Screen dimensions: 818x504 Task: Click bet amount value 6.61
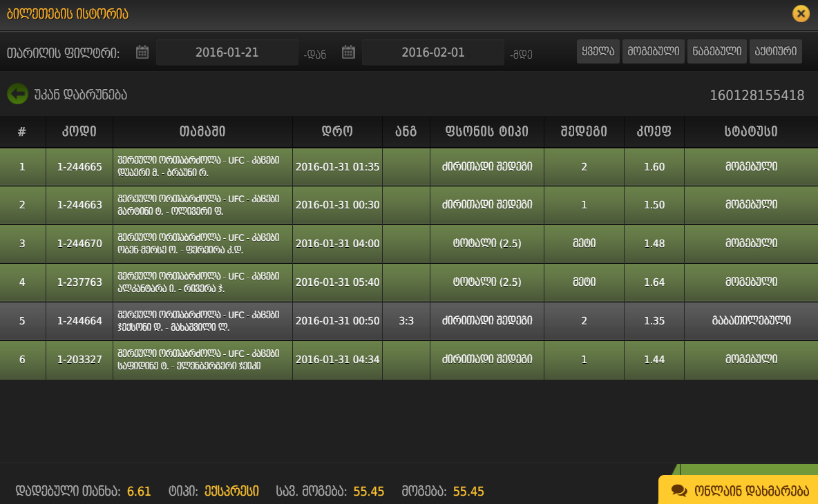(139, 491)
